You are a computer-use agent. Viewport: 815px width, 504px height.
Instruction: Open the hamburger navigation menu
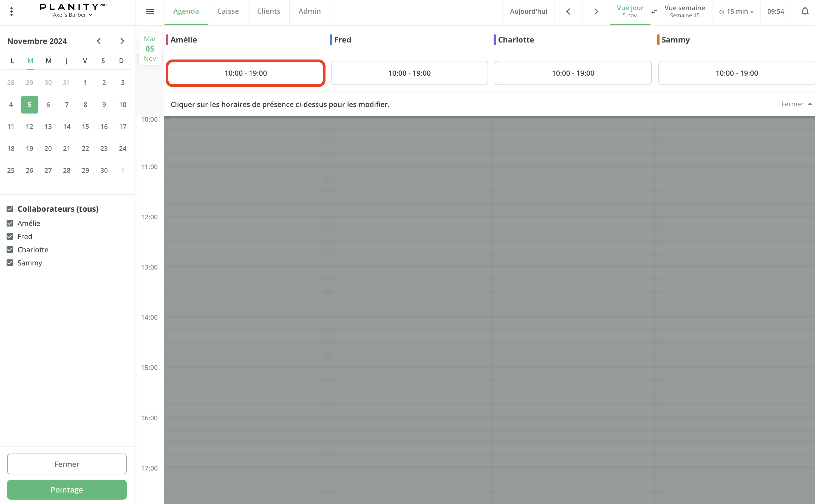150,11
